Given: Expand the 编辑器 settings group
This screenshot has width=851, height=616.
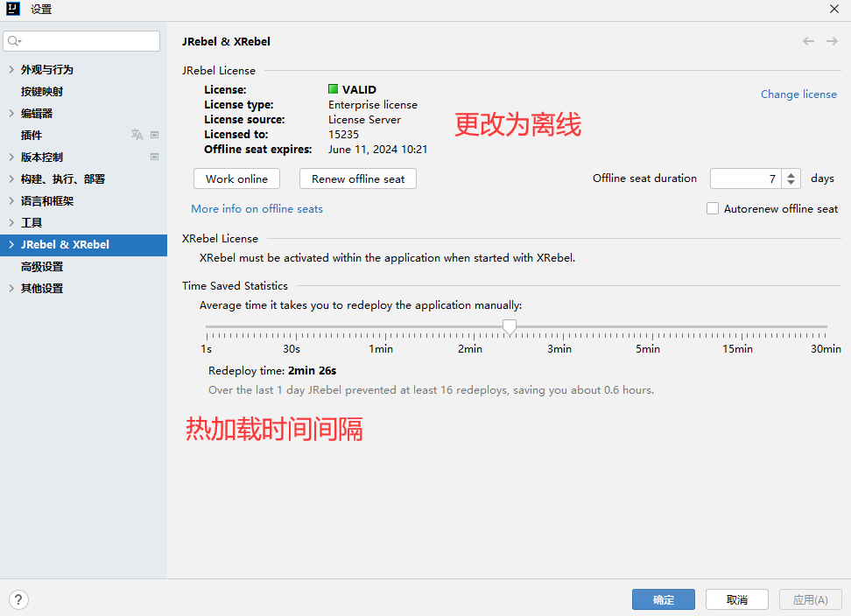Looking at the screenshot, I should [11, 113].
